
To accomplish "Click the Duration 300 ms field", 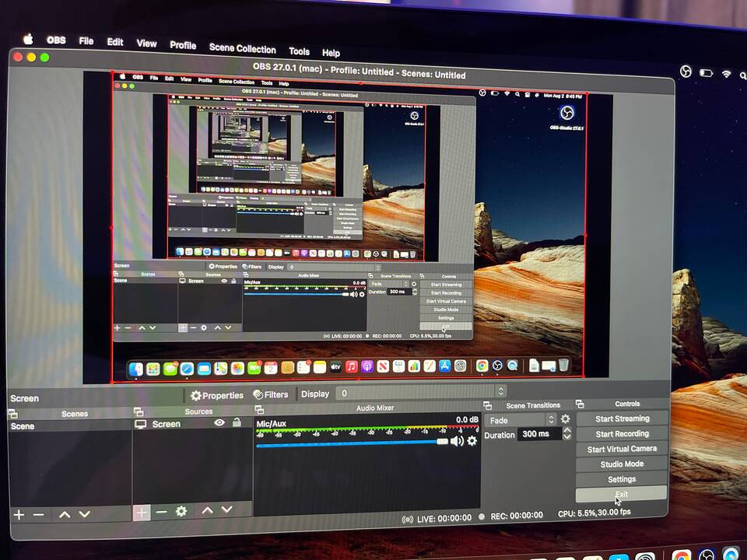I will pos(540,434).
